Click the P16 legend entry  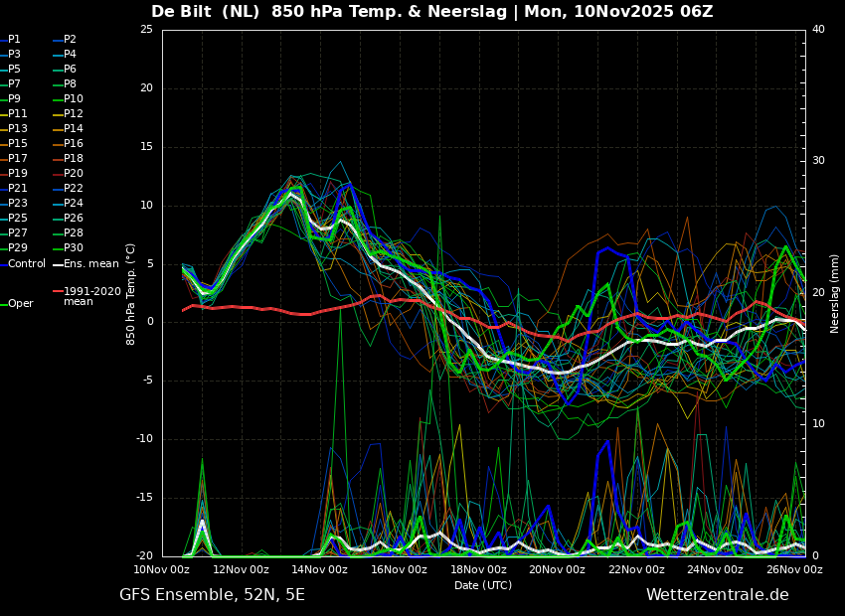click(69, 143)
